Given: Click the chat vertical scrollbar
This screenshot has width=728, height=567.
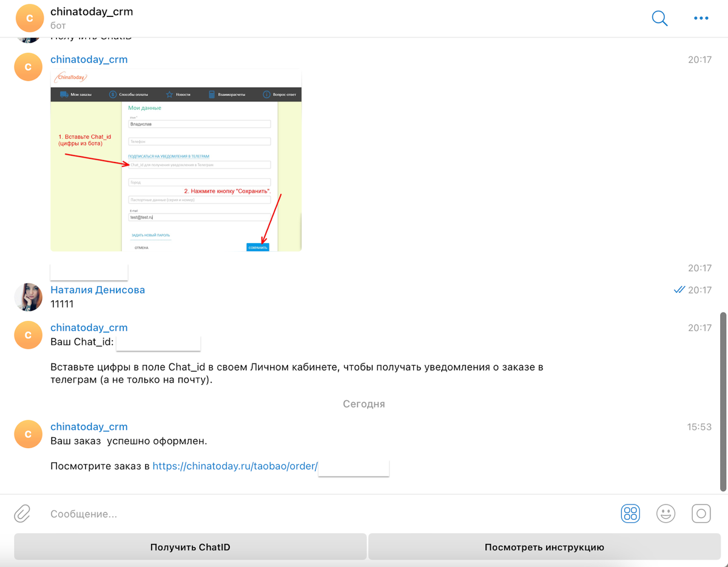Looking at the screenshot, I should coord(723,401).
